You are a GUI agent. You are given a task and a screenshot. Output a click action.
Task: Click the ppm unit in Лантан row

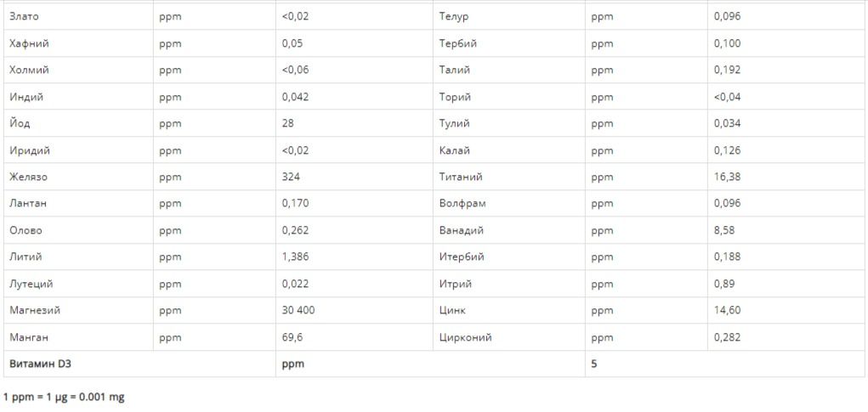click(x=170, y=203)
